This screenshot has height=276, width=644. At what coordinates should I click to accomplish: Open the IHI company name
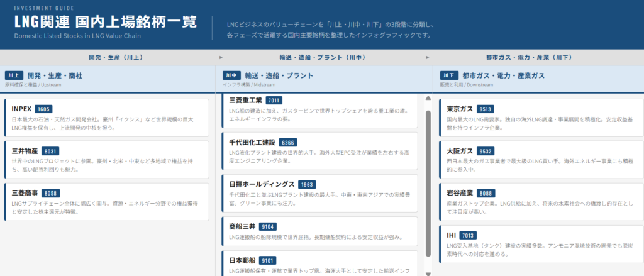point(452,235)
